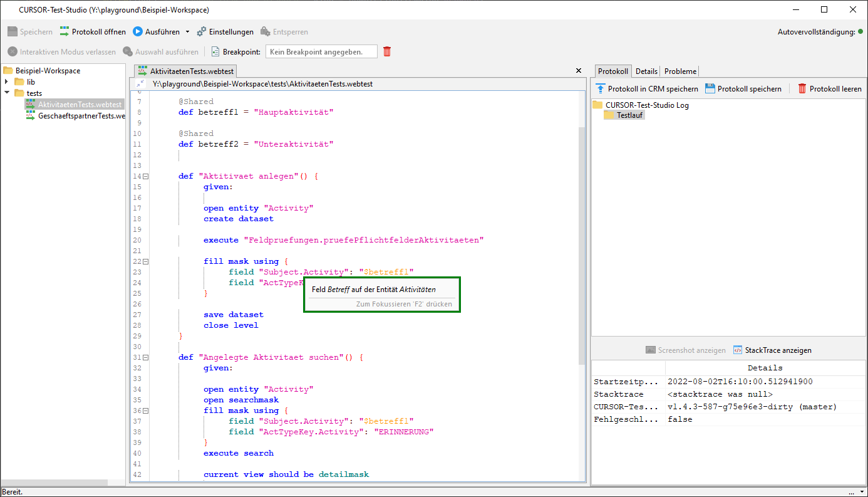Screen dimensions: 868x497
Task: Click the Protokoll öffnen toolbar icon
Action: click(65, 32)
